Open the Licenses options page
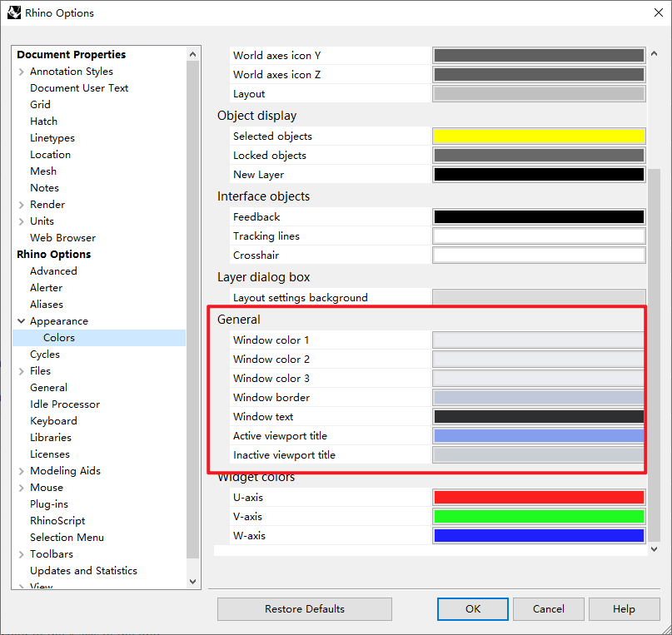The width and height of the screenshot is (672, 635). click(x=50, y=454)
